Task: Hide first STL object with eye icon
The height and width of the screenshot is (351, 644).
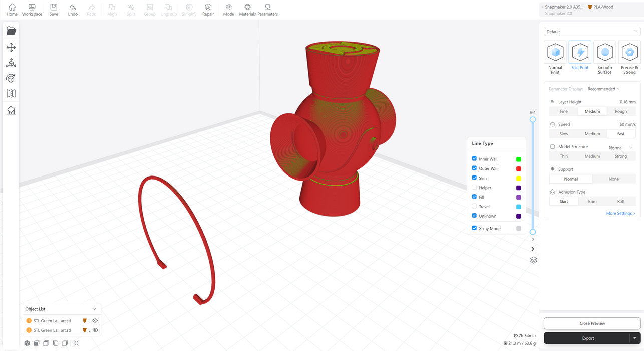Action: click(95, 321)
